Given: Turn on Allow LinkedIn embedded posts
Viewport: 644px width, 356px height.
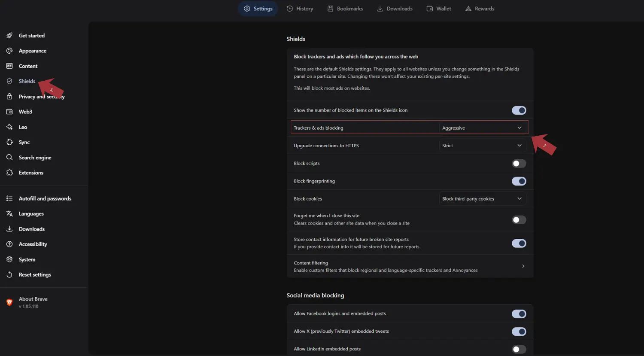Looking at the screenshot, I should (x=519, y=349).
